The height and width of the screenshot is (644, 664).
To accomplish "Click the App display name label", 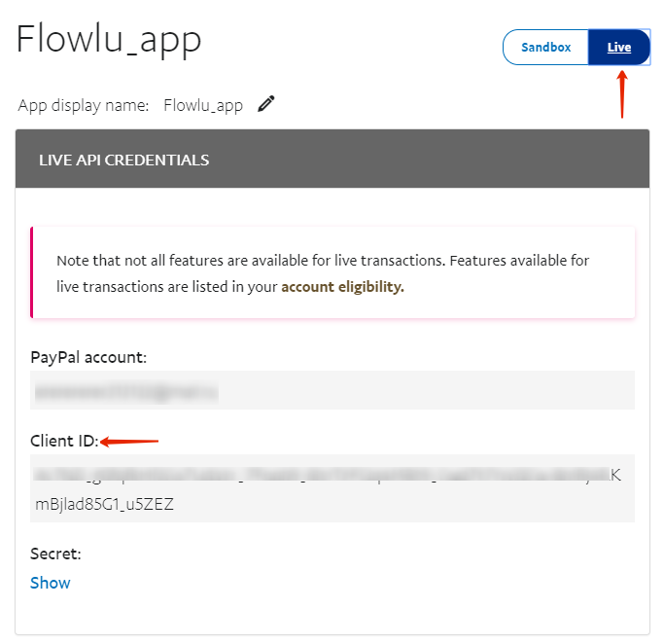I will [84, 105].
